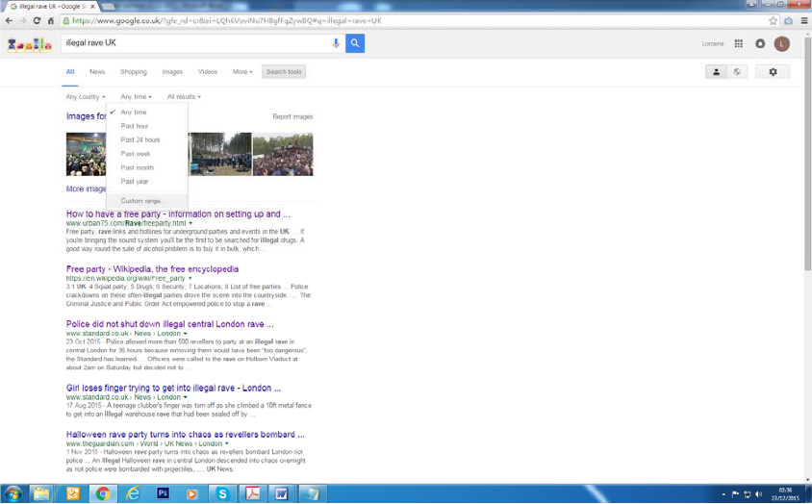Select the checked Any time option
The height and width of the screenshot is (504, 812).
[134, 113]
